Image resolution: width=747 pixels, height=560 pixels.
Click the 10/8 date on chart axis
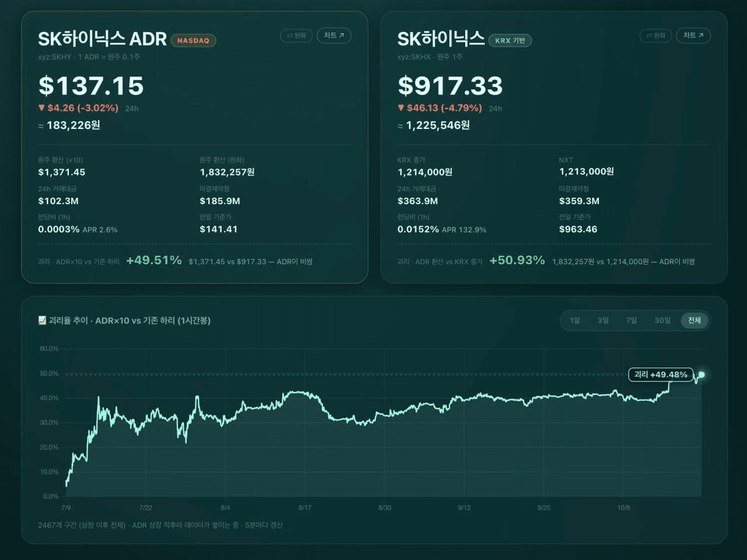pos(623,508)
